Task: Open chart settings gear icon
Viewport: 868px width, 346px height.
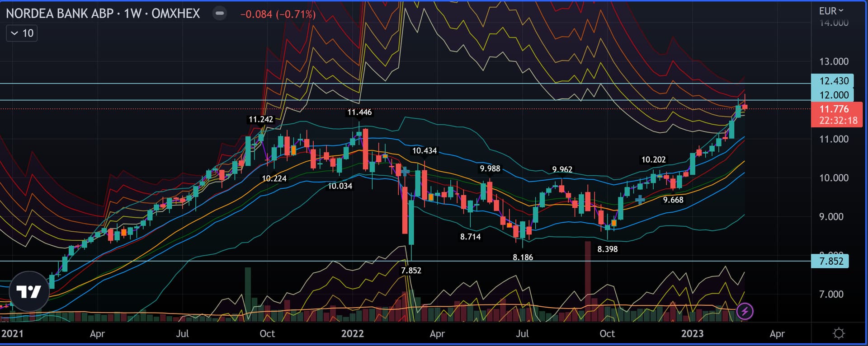Action: coord(839,334)
